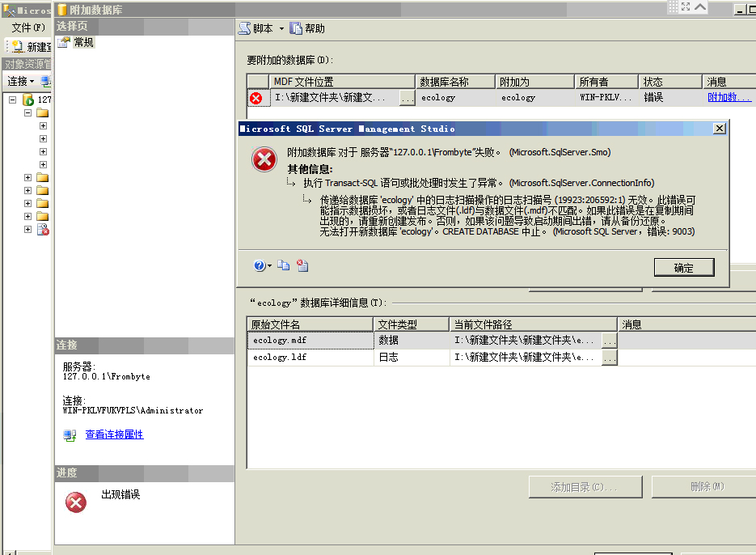
Task: Open the help icon dropdown arrow in the dialog
Action: point(269,265)
